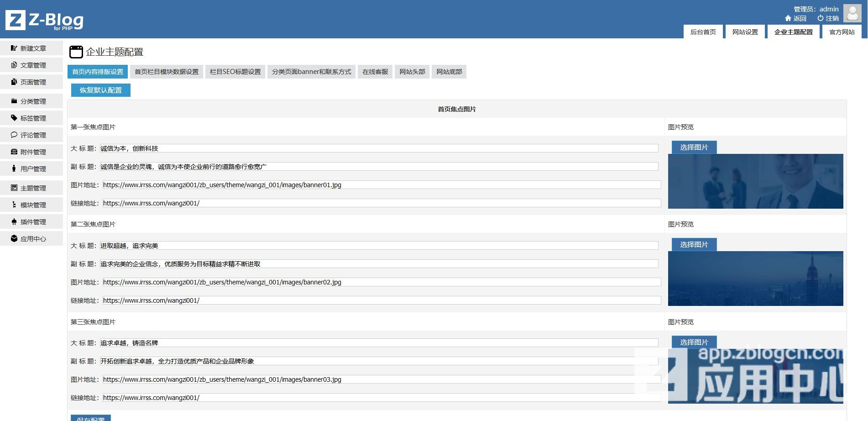Click the first focus image 链接地址 field
868x421 pixels.
pyautogui.click(x=382, y=203)
